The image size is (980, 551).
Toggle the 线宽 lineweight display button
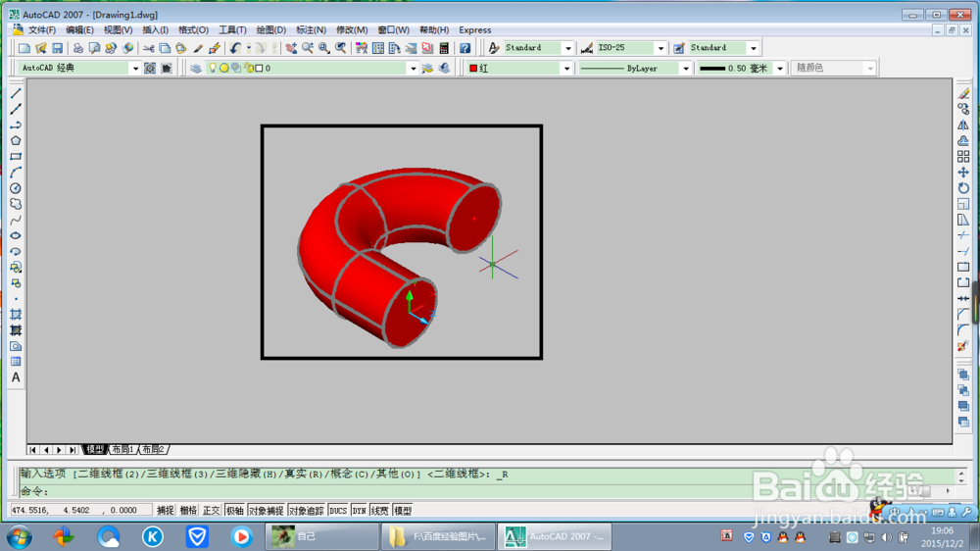(379, 511)
